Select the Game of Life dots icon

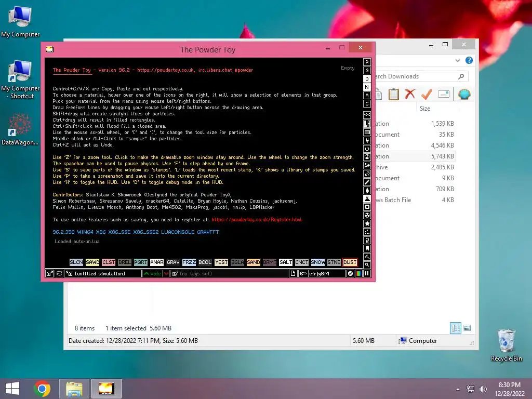coord(367,232)
